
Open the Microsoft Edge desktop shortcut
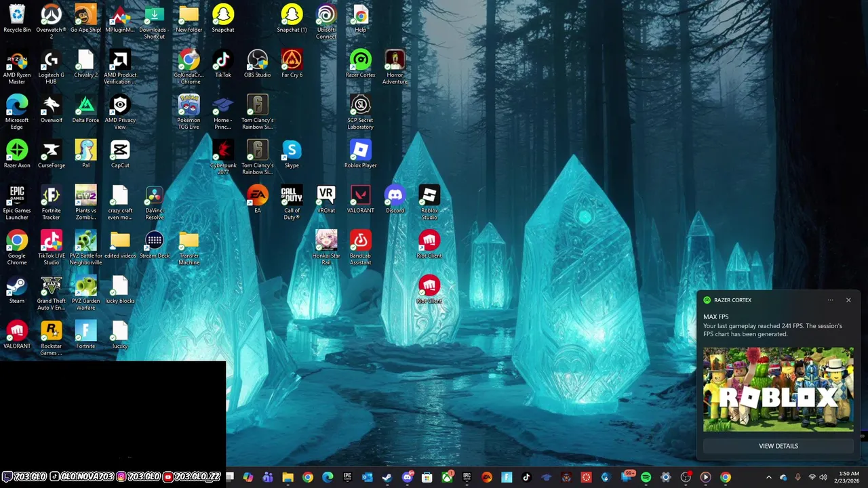[17, 112]
